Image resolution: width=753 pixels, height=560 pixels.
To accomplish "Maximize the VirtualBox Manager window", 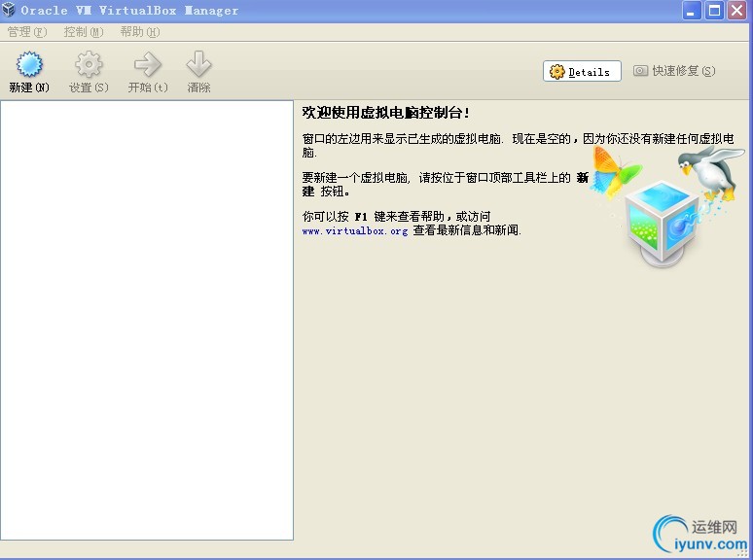I will tap(714, 11).
